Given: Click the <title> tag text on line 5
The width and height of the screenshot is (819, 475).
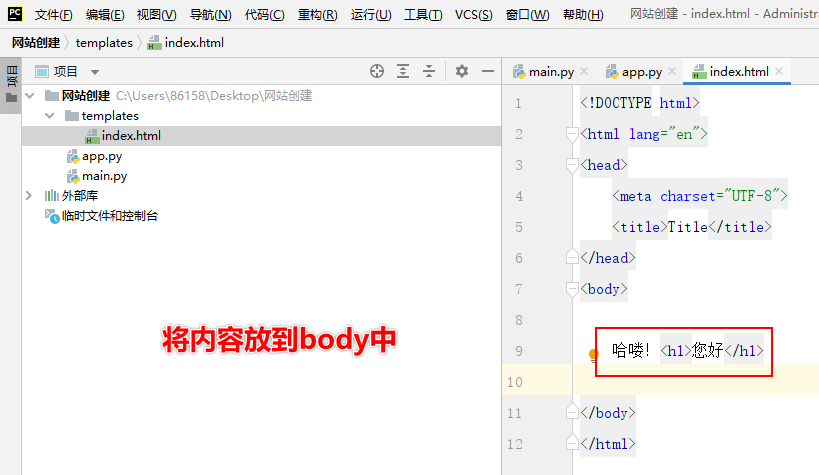Looking at the screenshot, I should (640, 227).
